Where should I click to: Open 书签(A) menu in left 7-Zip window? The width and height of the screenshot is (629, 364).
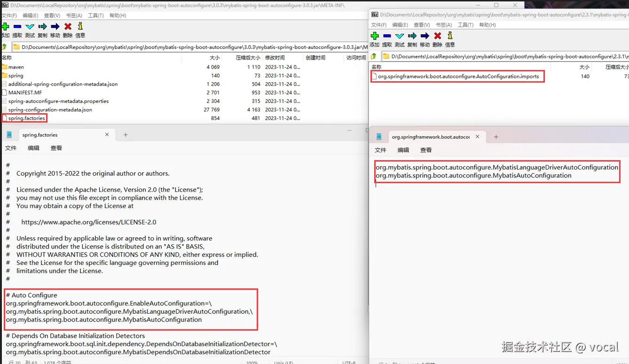(x=74, y=15)
